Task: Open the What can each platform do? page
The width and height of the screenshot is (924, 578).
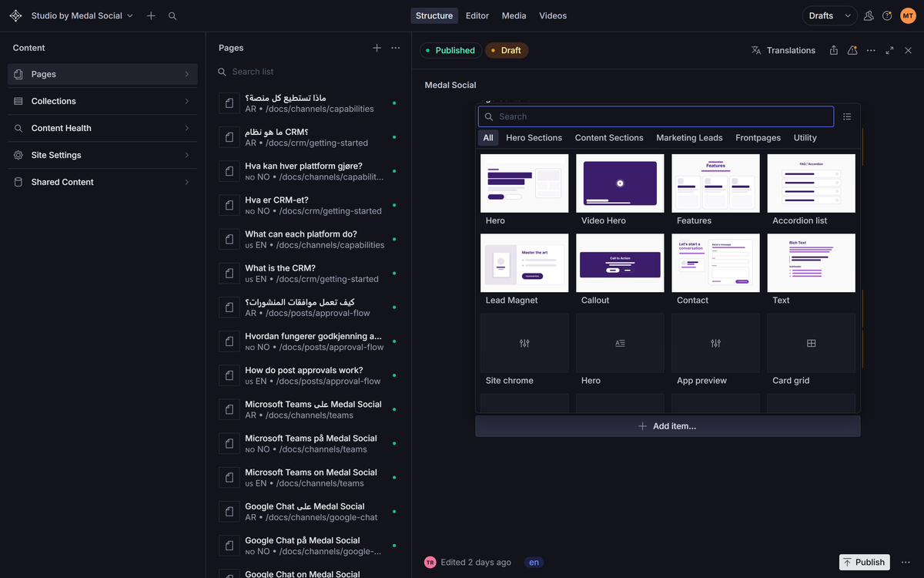Action: (x=308, y=239)
